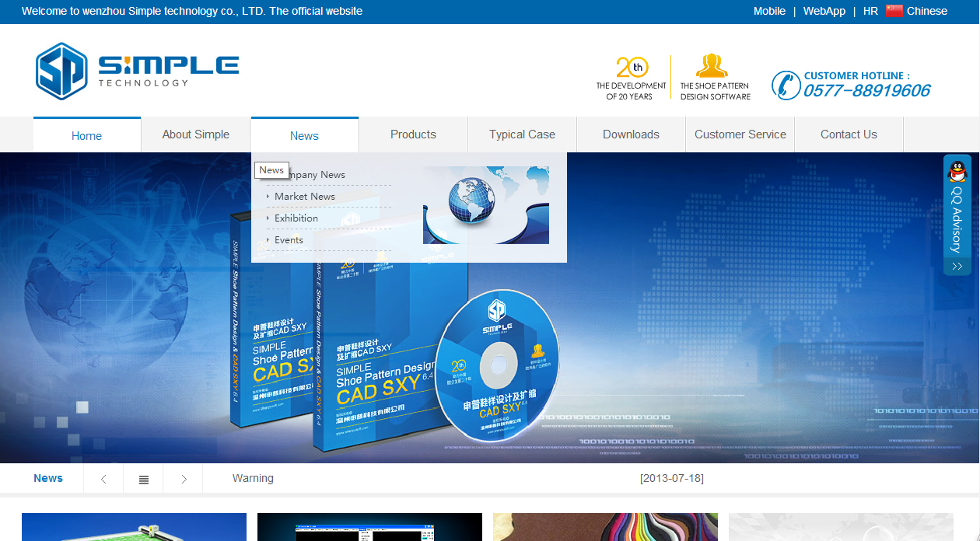Open the Home menu tab

87,135
